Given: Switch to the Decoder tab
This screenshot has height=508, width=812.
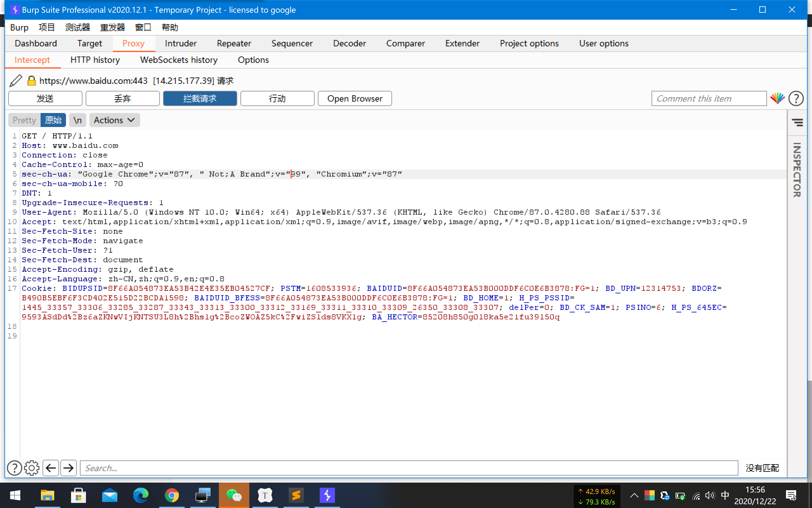Looking at the screenshot, I should click(x=349, y=43).
